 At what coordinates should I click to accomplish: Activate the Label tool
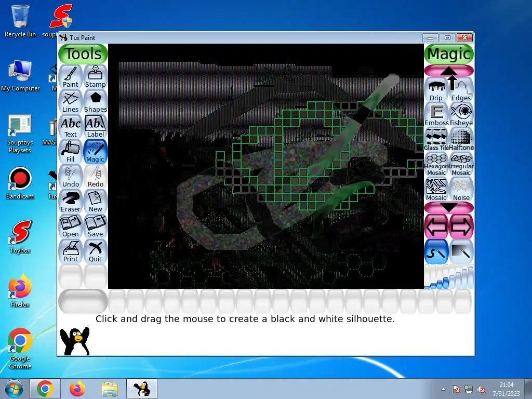pyautogui.click(x=96, y=127)
